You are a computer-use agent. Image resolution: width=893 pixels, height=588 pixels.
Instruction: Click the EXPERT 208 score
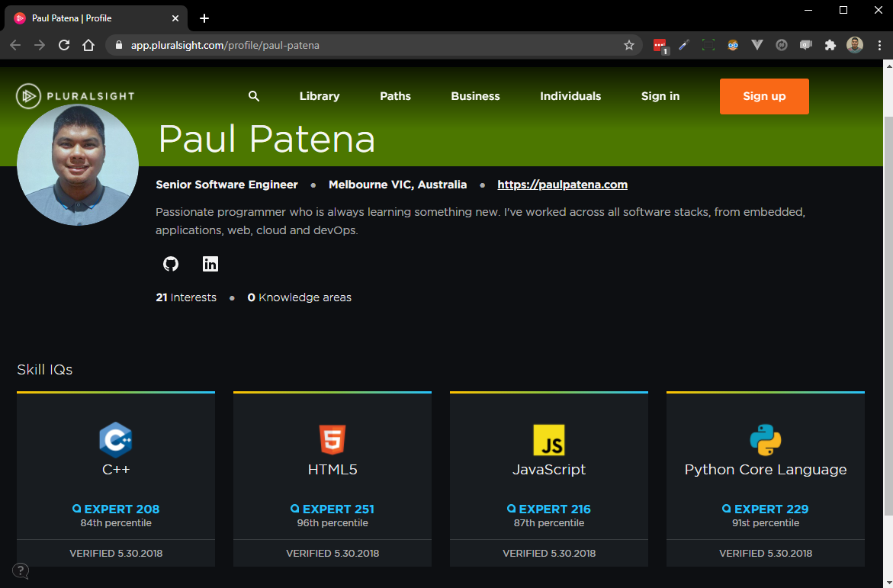(116, 509)
